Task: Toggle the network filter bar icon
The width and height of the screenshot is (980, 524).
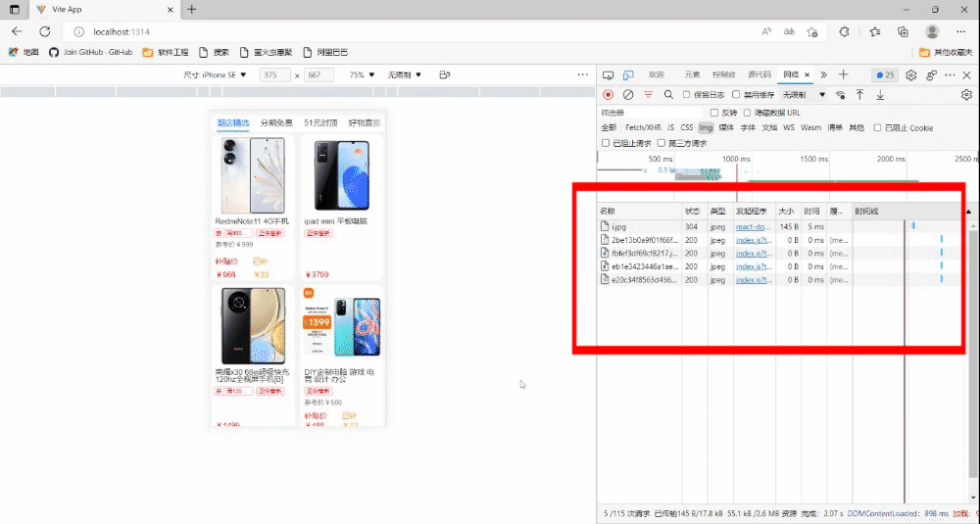Action: (649, 95)
